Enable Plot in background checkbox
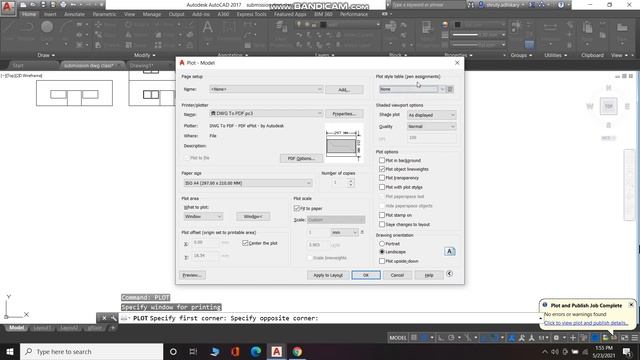This screenshot has width=640, height=360. tap(382, 160)
